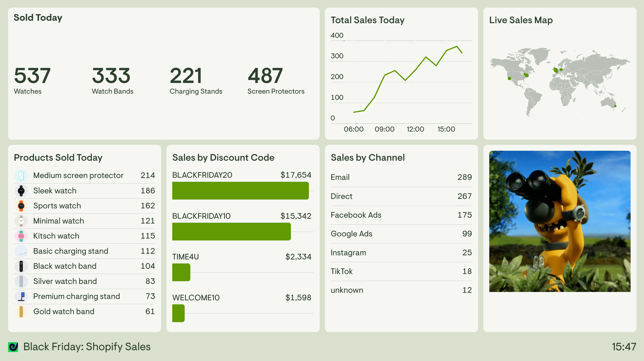The height and width of the screenshot is (361, 644).
Task: Click the Minimal watch product icon
Action: point(21,221)
